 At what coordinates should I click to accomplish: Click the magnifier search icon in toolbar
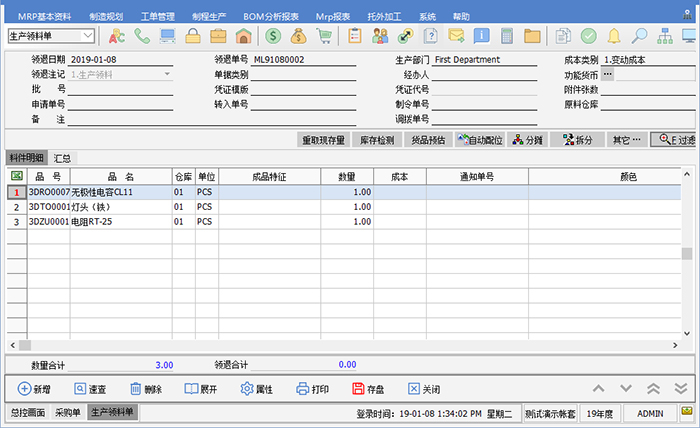(x=638, y=36)
